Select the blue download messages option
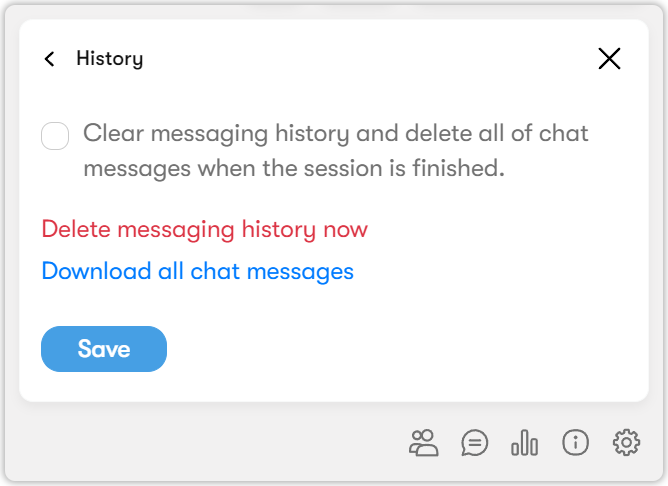Screen dimensions: 668x486 pyautogui.click(x=197, y=271)
